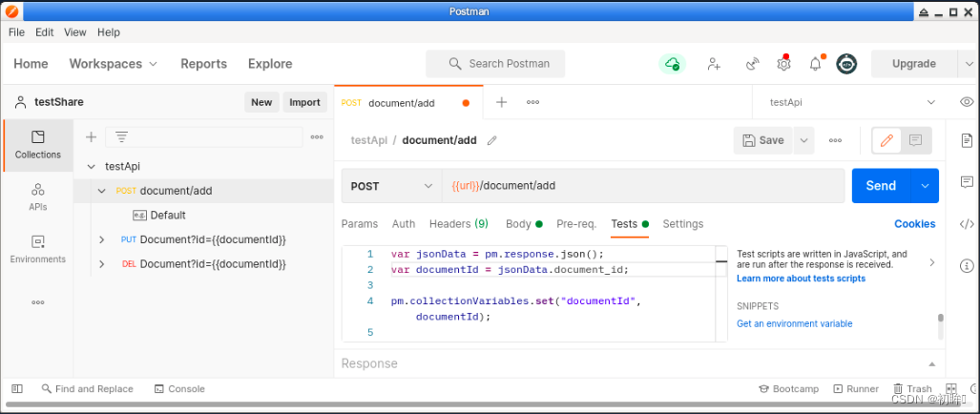The height and width of the screenshot is (414, 980).
Task: Open the Console
Action: point(179,388)
